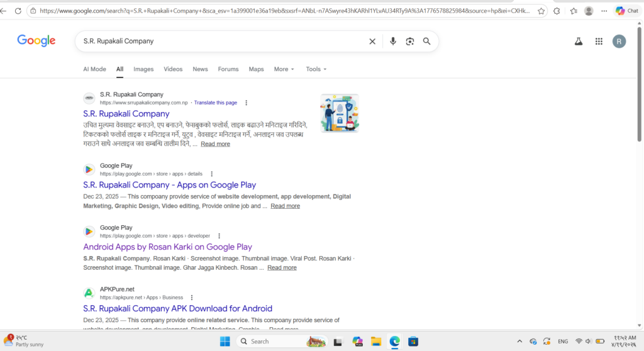Open the favorites list icon in toolbar
The height and width of the screenshot is (351, 644).
point(574,11)
